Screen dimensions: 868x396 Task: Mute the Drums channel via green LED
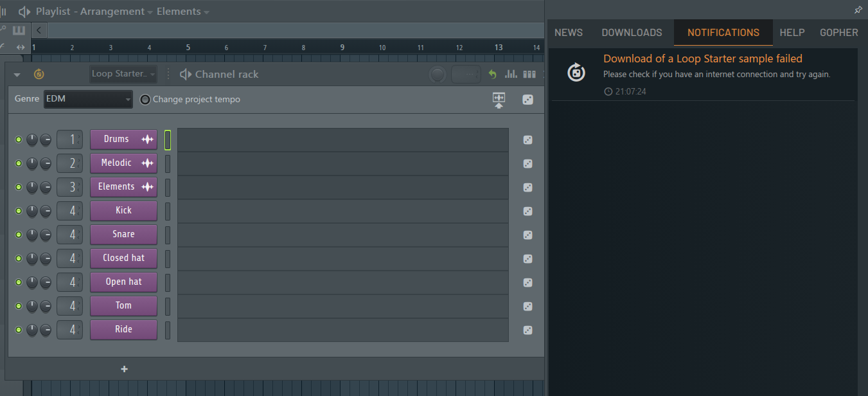(19, 139)
